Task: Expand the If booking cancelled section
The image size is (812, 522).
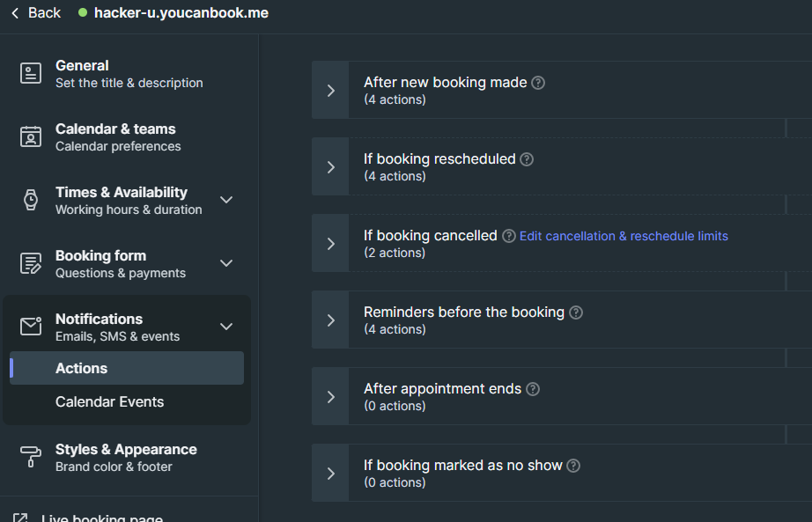Action: pyautogui.click(x=331, y=243)
